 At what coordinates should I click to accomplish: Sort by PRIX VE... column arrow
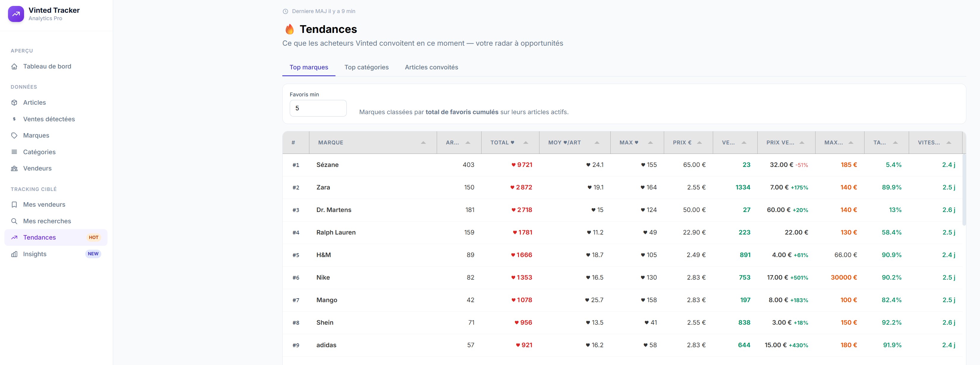[x=802, y=142]
